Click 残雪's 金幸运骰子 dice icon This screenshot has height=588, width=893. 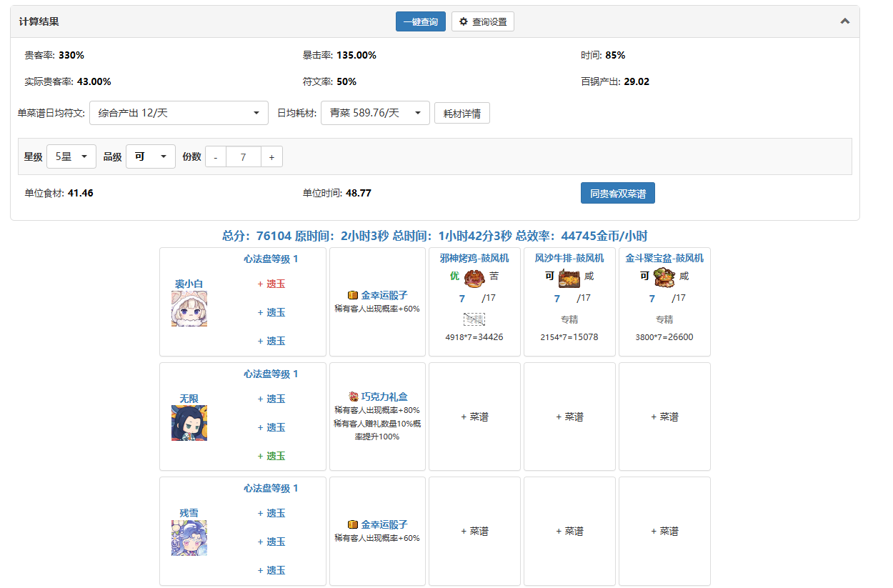coord(352,524)
